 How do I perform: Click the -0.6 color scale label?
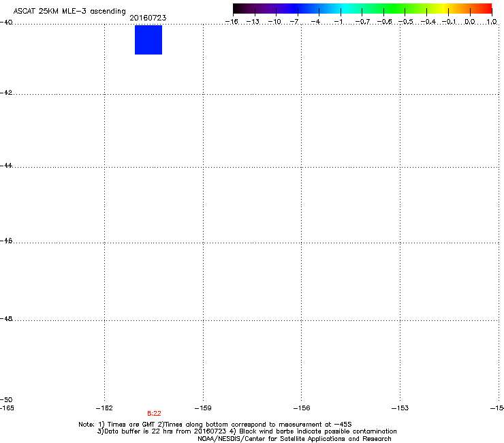coord(384,22)
